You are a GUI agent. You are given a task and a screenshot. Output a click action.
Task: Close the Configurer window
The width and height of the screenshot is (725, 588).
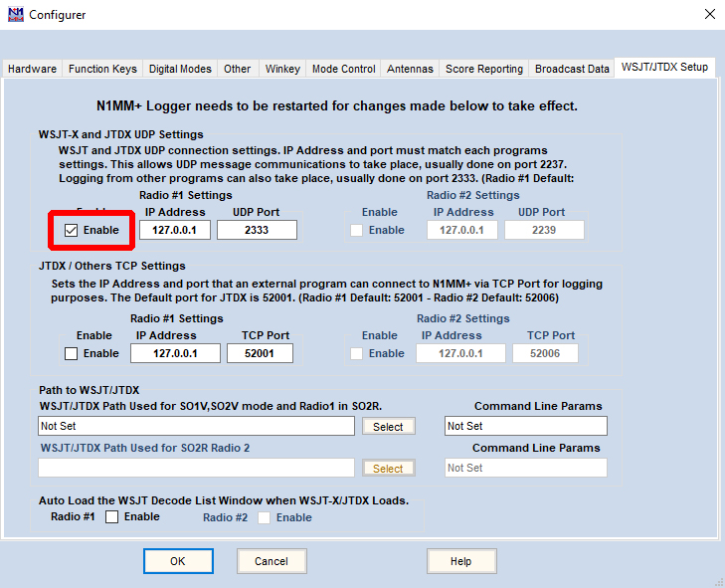tap(710, 14)
